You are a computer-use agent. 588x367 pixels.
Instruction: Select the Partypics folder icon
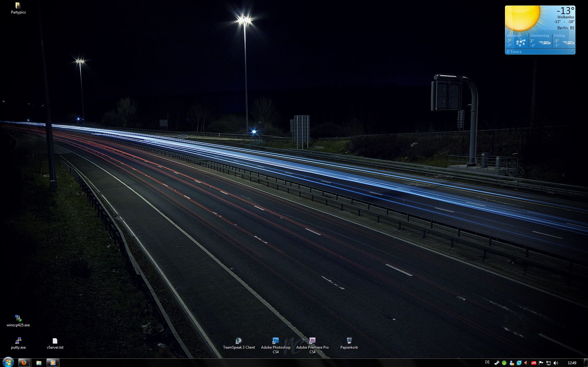click(x=18, y=6)
